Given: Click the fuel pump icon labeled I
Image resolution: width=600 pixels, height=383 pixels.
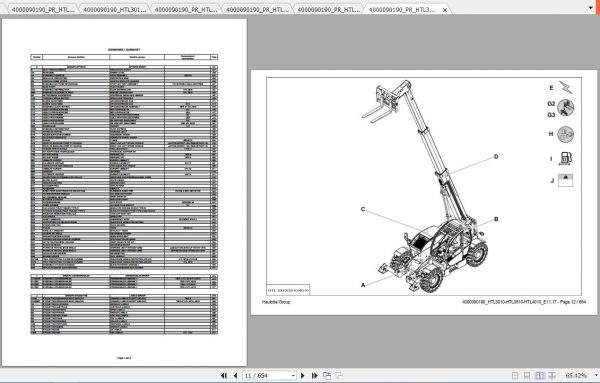Looking at the screenshot, I should [x=566, y=158].
